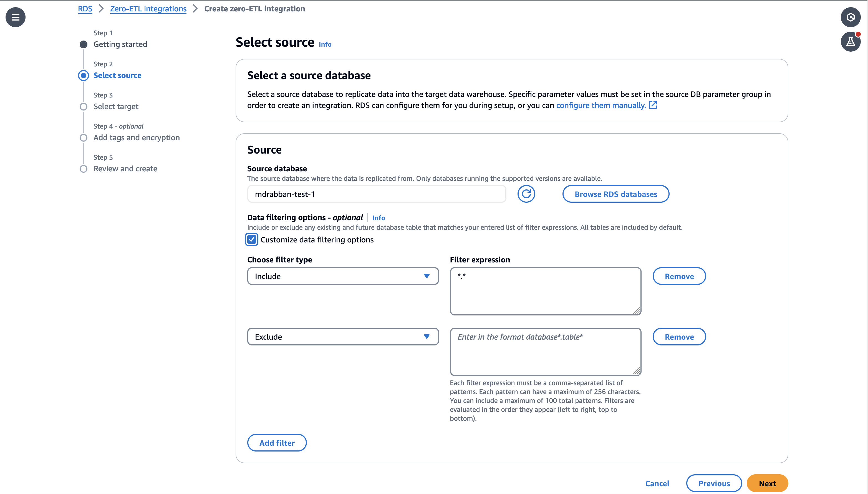Click the hamburger menu icon top left
The height and width of the screenshot is (494, 868).
point(16,17)
